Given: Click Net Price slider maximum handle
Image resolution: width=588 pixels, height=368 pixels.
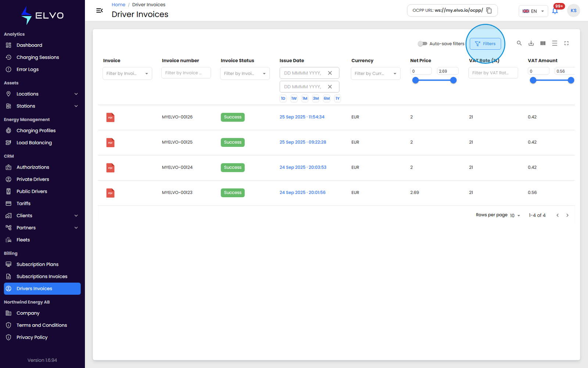Looking at the screenshot, I should (453, 80).
